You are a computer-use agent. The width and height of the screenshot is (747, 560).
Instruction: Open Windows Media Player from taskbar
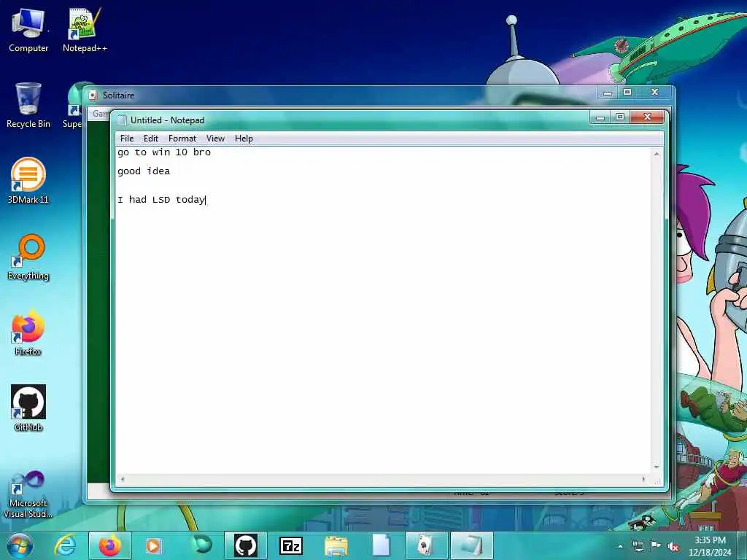click(x=153, y=545)
